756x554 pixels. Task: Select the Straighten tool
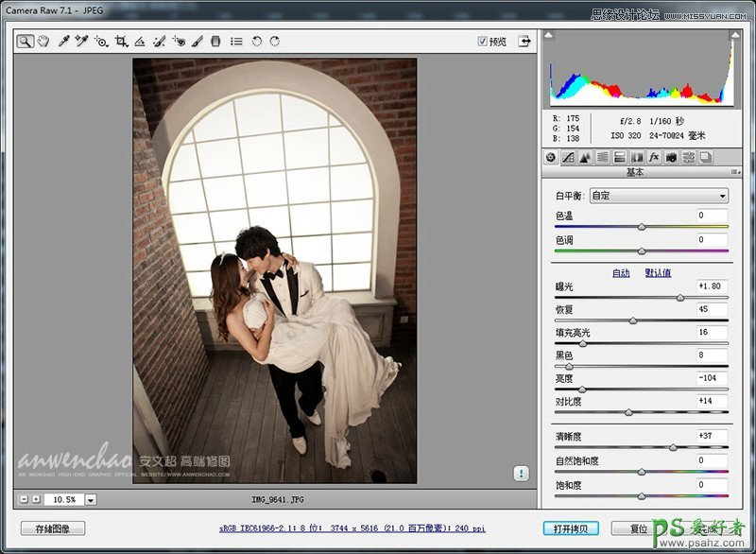pos(140,42)
